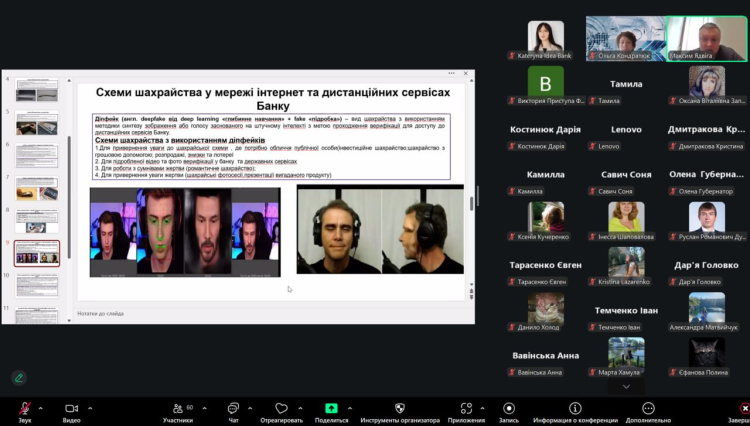Screen dimensions: 750x426
Task: Expand video options arrow next to Видео
Action: click(90, 409)
